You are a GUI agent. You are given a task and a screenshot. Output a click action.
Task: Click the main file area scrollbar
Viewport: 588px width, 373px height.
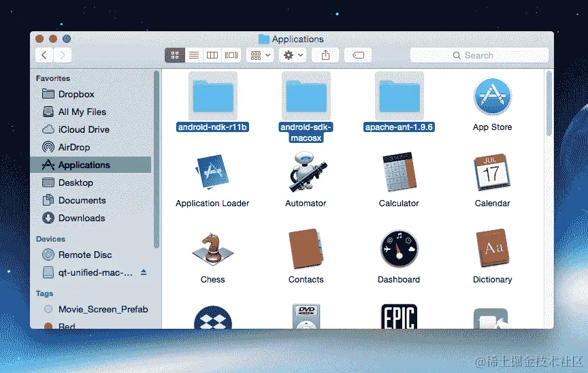pyautogui.click(x=549, y=103)
